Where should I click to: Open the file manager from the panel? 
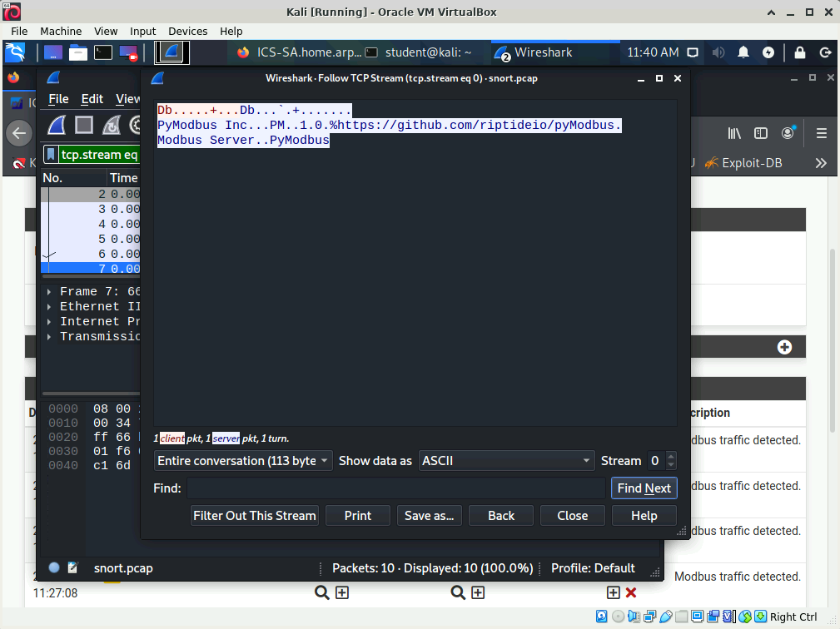77,52
